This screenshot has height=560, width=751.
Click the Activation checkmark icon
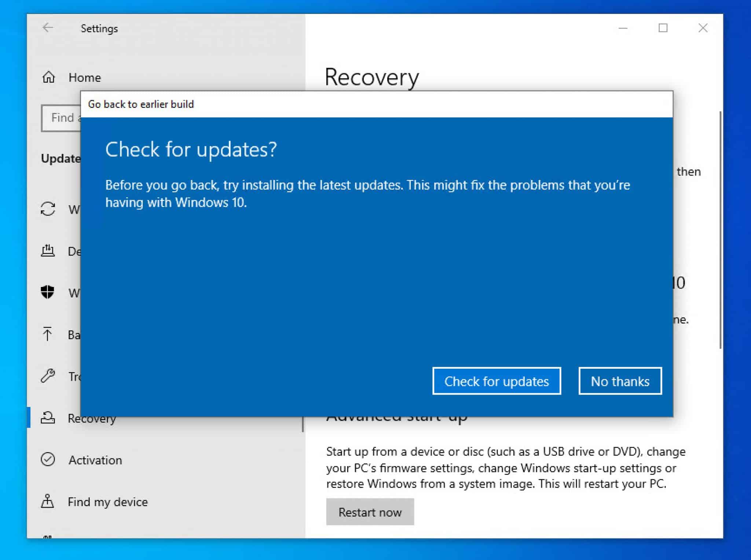pos(48,460)
